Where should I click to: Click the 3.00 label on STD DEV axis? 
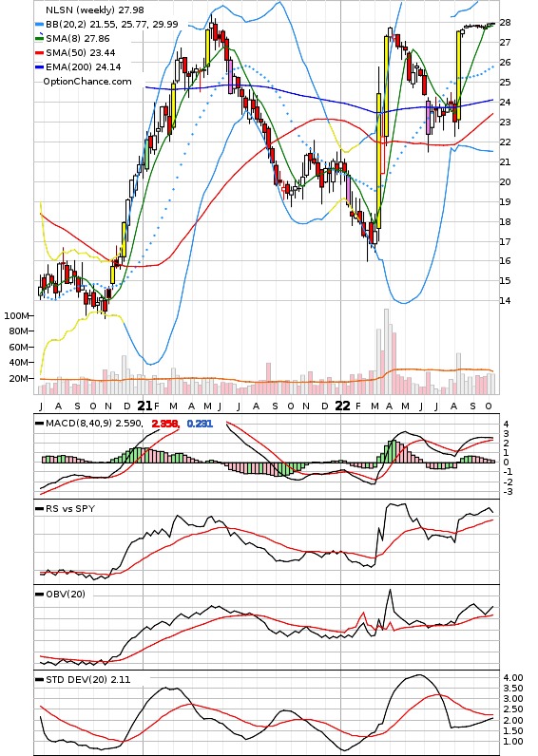pyautogui.click(x=513, y=699)
